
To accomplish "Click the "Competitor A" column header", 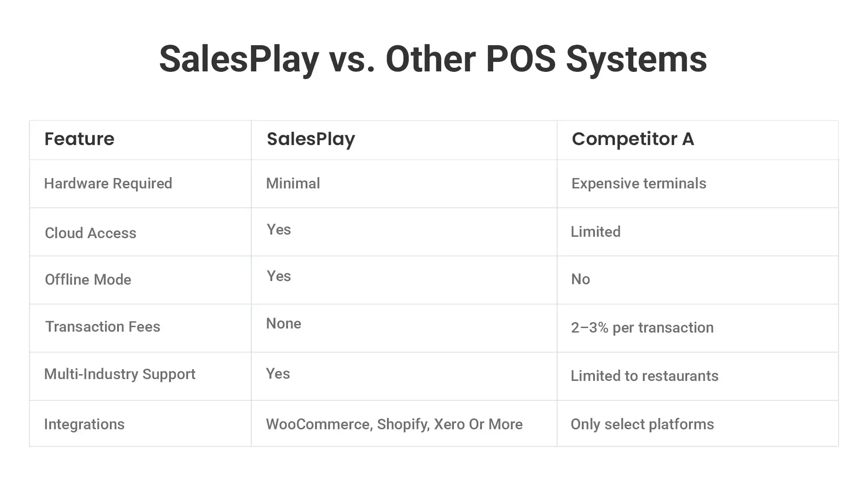I will coord(632,139).
